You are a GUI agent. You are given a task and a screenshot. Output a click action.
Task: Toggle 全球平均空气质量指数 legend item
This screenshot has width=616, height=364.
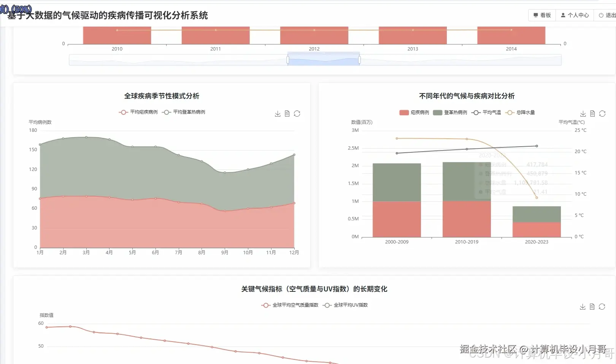[x=290, y=305]
